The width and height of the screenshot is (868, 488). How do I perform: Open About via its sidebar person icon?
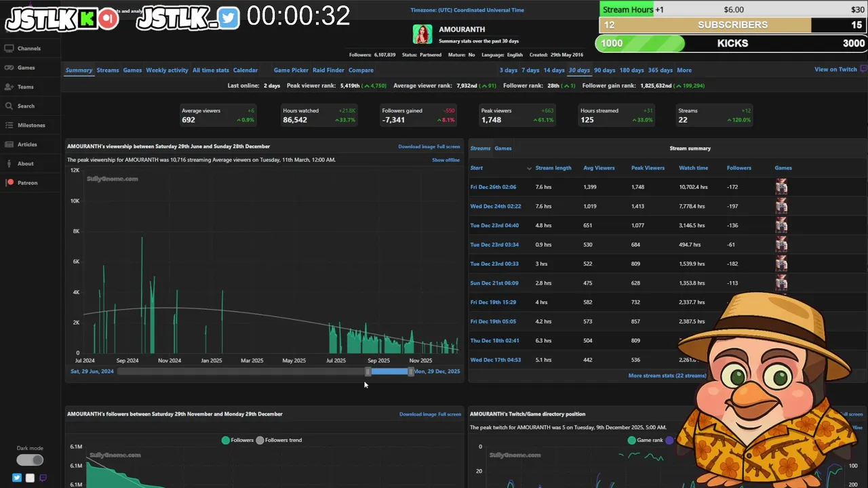pos(9,163)
